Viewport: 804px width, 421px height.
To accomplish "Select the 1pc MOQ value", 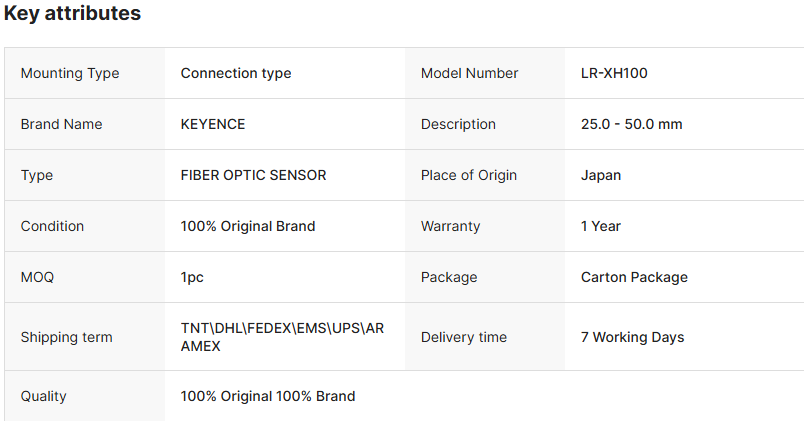I will [x=192, y=277].
